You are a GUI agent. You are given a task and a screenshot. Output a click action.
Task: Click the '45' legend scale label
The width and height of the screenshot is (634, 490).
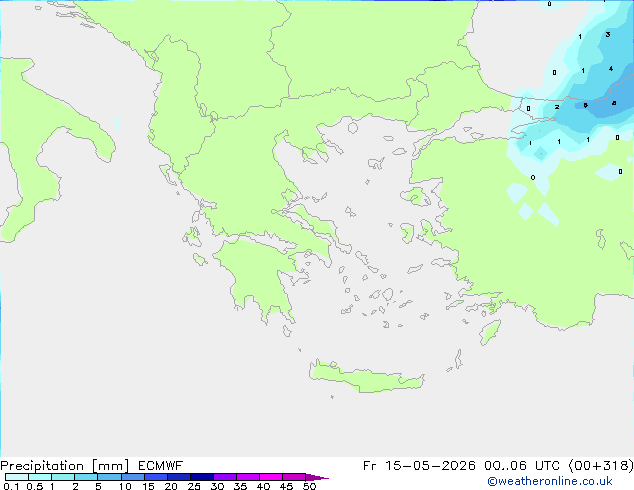click(x=286, y=486)
